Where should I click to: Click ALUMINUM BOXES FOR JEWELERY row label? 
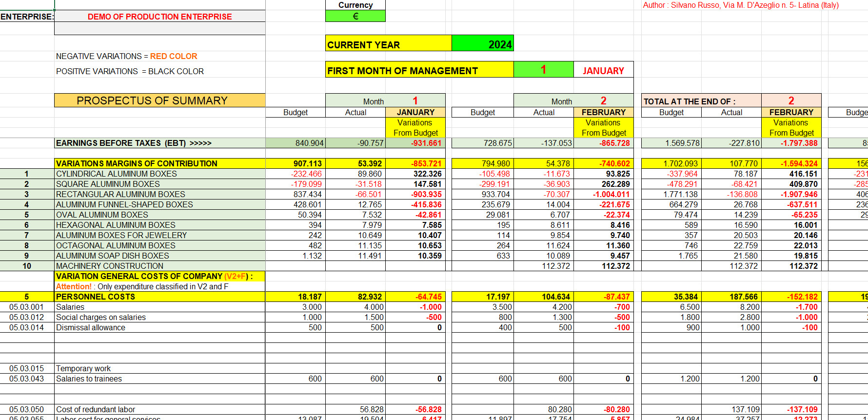[159, 235]
